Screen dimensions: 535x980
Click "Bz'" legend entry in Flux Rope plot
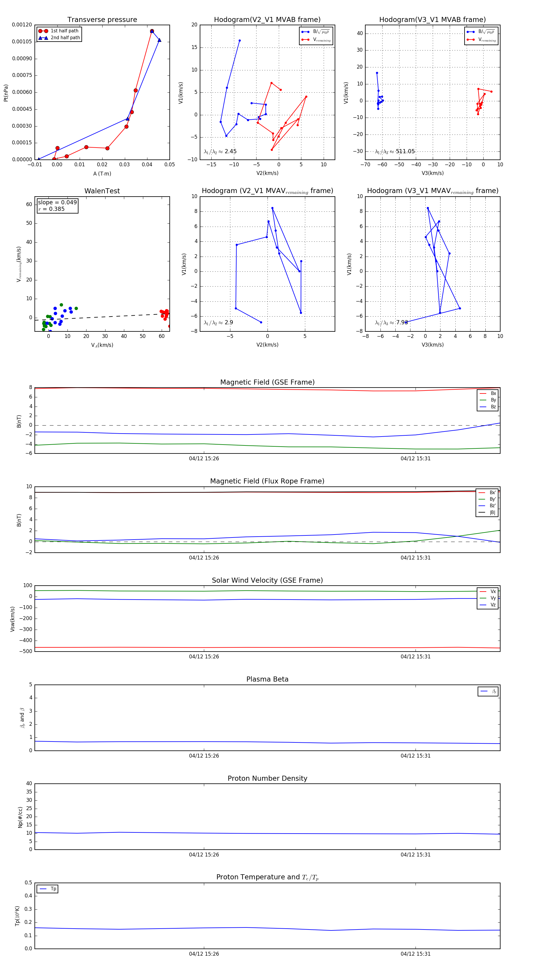pos(487,506)
